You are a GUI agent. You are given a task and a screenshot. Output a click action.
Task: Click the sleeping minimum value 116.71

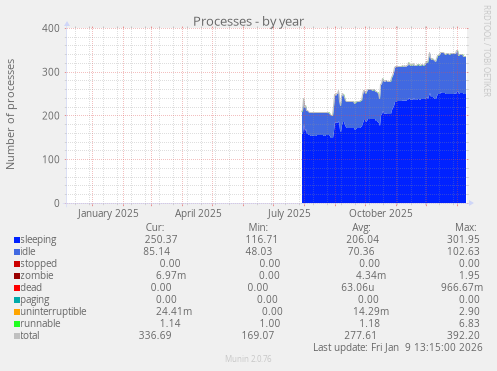tap(261, 239)
